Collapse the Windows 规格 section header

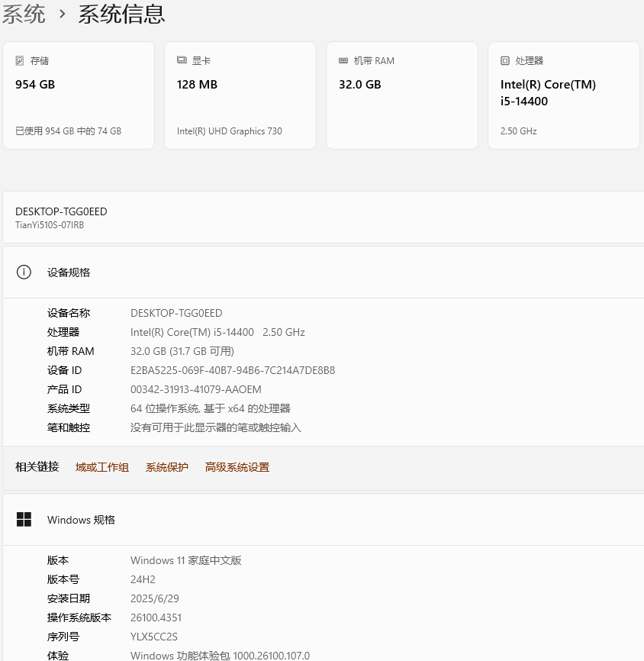(x=324, y=519)
